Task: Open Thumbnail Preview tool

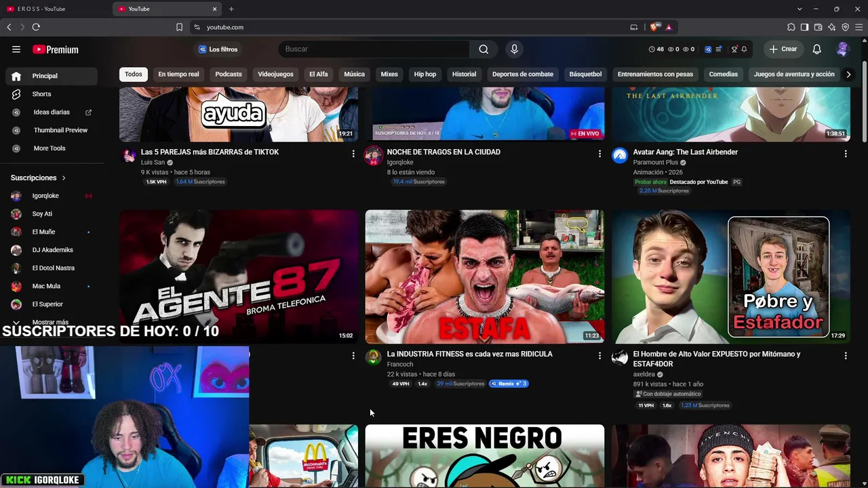Action: click(52, 130)
